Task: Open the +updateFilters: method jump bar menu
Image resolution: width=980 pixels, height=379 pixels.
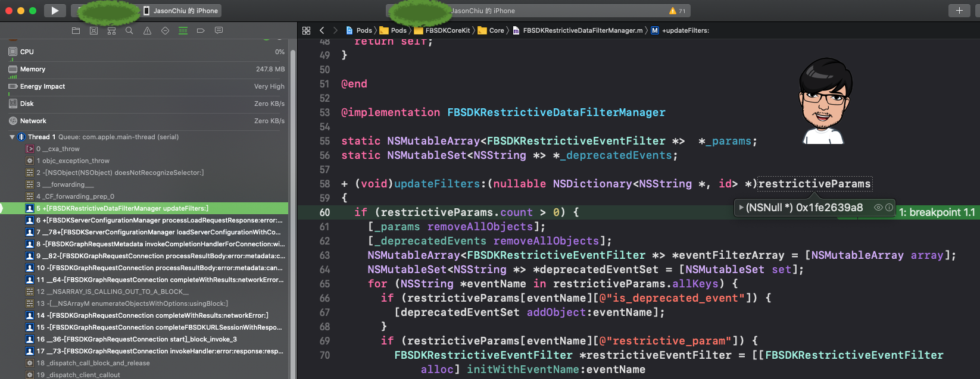Action: 685,30
